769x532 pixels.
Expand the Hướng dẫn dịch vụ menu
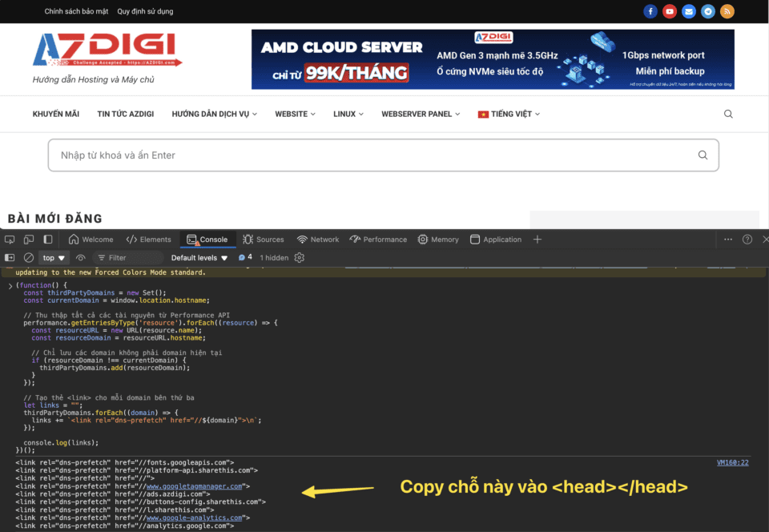[x=214, y=114]
